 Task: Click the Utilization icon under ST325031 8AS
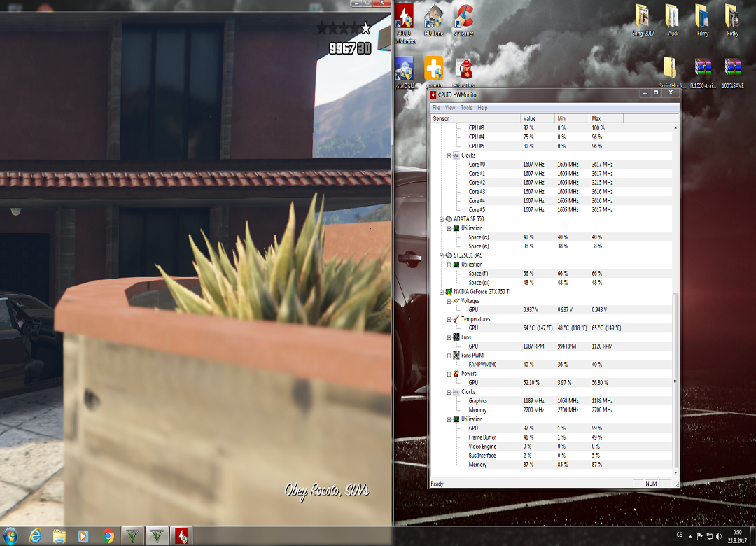456,265
